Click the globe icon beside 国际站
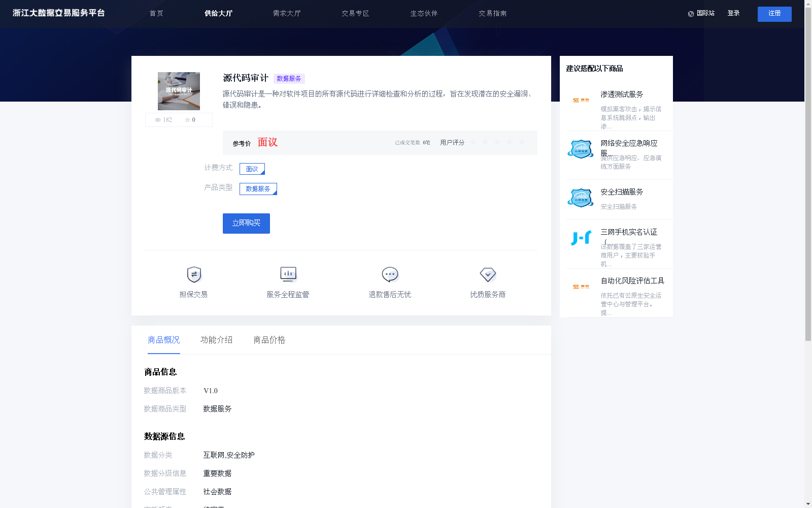This screenshot has height=508, width=812. [x=691, y=14]
